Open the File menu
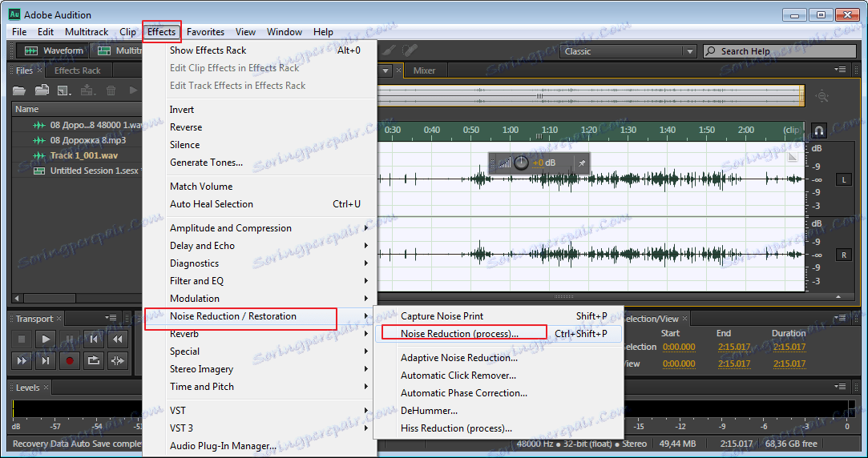 (19, 32)
